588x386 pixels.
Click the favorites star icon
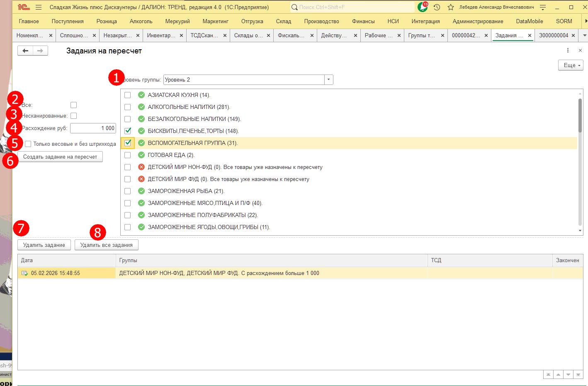tap(451, 7)
